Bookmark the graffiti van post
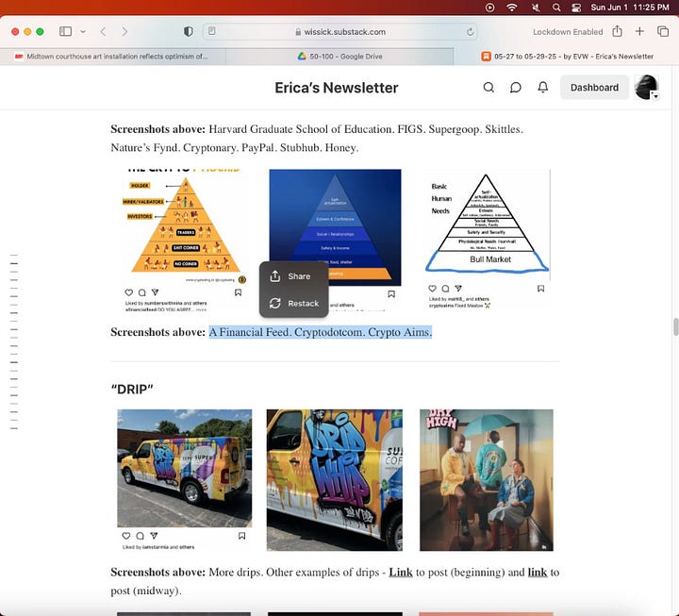The image size is (679, 616). tap(242, 536)
